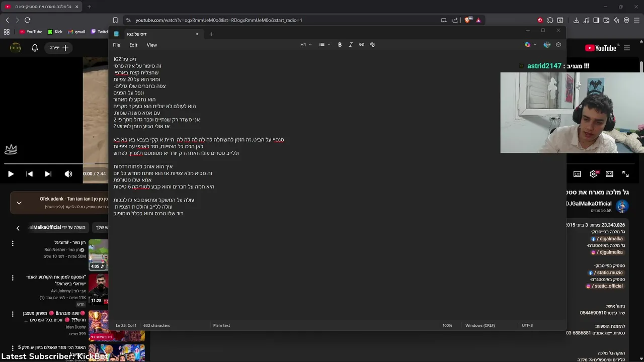Open the Brave Rewards triangle icon
The image size is (644, 362).
coord(478,20)
